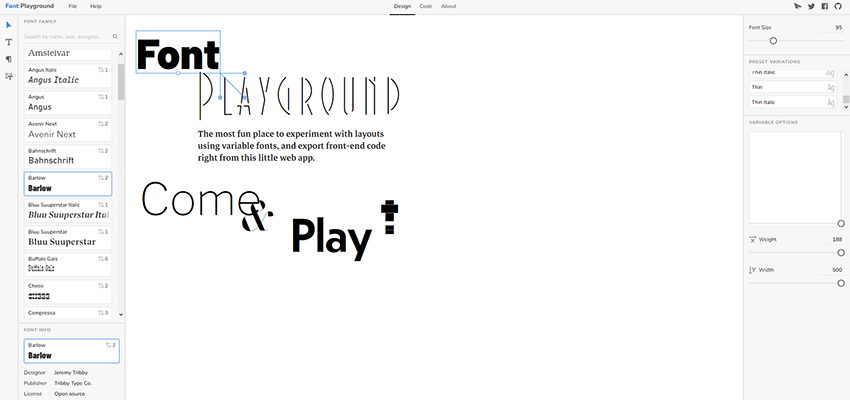Click publisher 'Tribby Type Co.'
The height and width of the screenshot is (400, 850).
tap(73, 383)
